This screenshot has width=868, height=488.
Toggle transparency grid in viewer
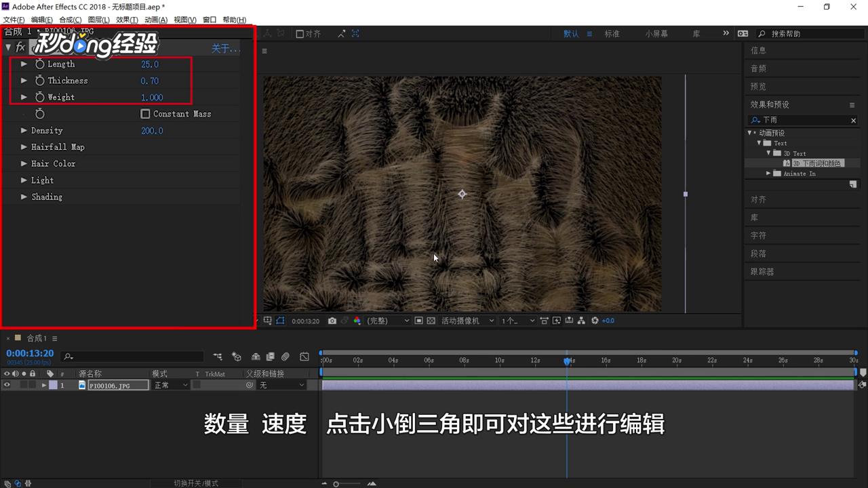tap(431, 321)
